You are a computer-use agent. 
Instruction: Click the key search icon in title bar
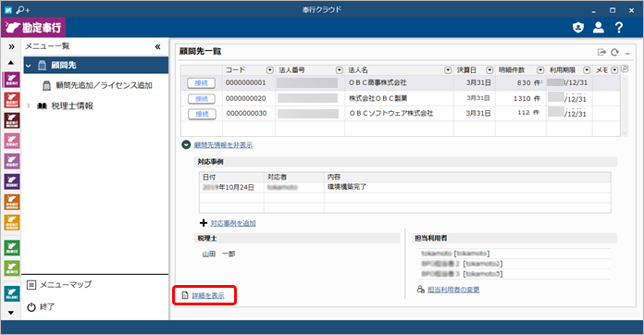click(x=23, y=9)
